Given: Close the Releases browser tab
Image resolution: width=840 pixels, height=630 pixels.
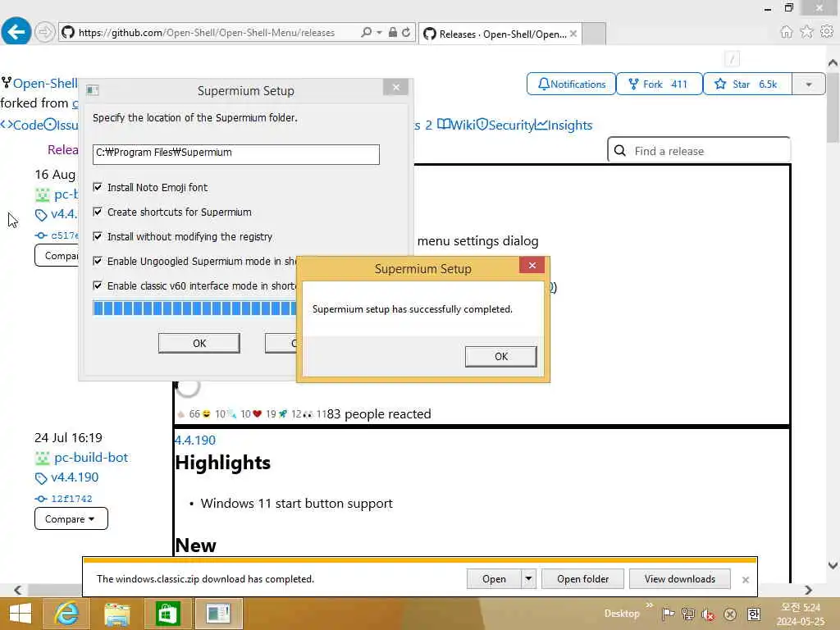Looking at the screenshot, I should click(573, 34).
